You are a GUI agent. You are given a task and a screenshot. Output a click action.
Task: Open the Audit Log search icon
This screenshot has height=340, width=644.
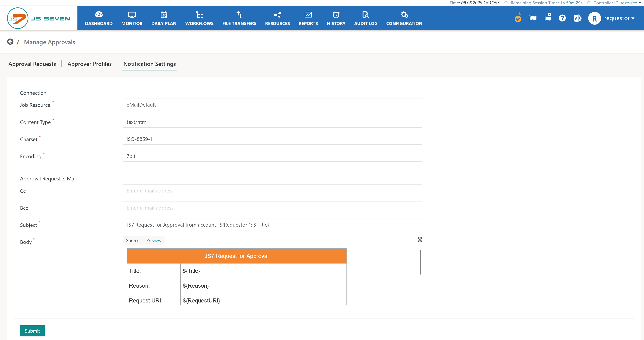pos(366,15)
